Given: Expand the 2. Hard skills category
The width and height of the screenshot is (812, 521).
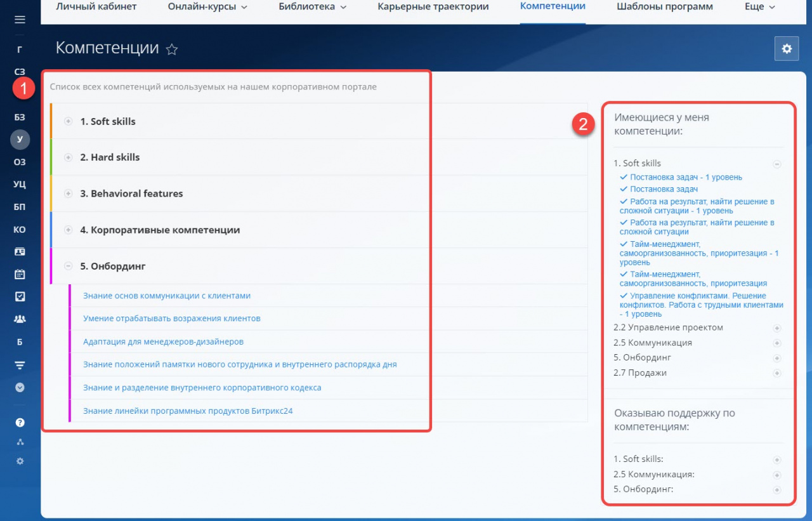Looking at the screenshot, I should point(69,157).
